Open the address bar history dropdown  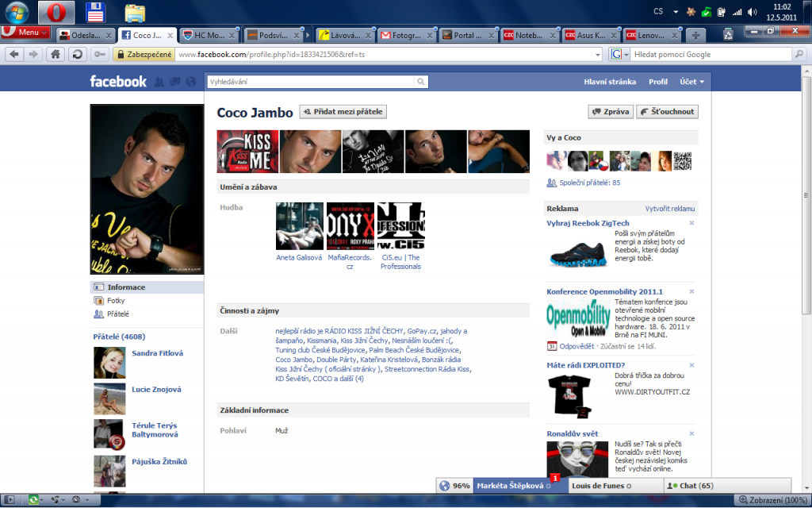[598, 55]
